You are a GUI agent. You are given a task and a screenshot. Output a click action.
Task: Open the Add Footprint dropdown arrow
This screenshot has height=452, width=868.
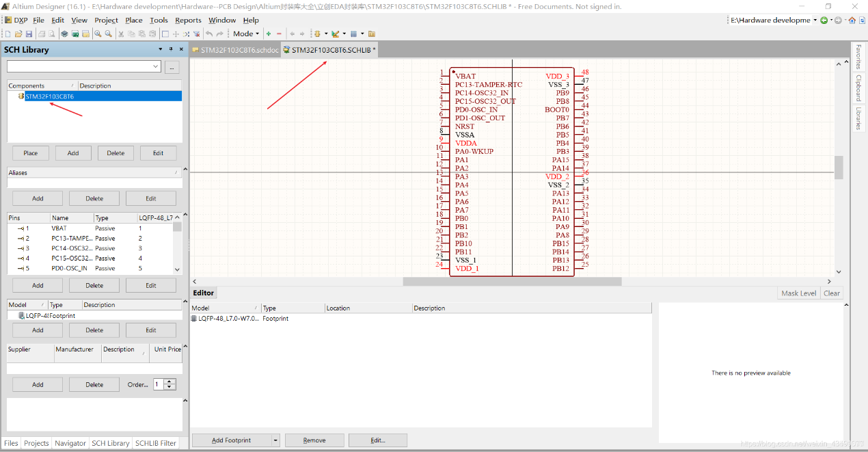point(275,440)
